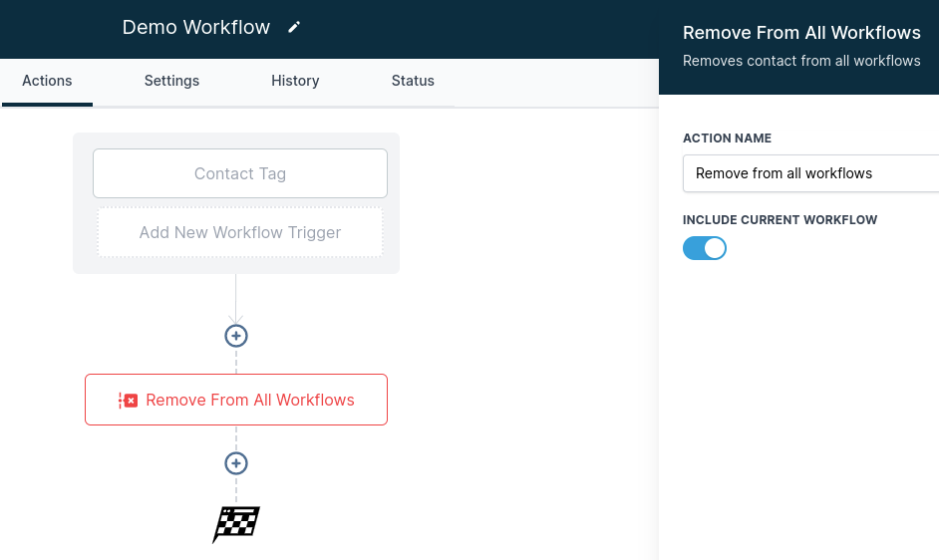Image resolution: width=939 pixels, height=560 pixels.
Task: Click the INCLUDE CURRENT WORKFLOW label
Action: pos(780,219)
